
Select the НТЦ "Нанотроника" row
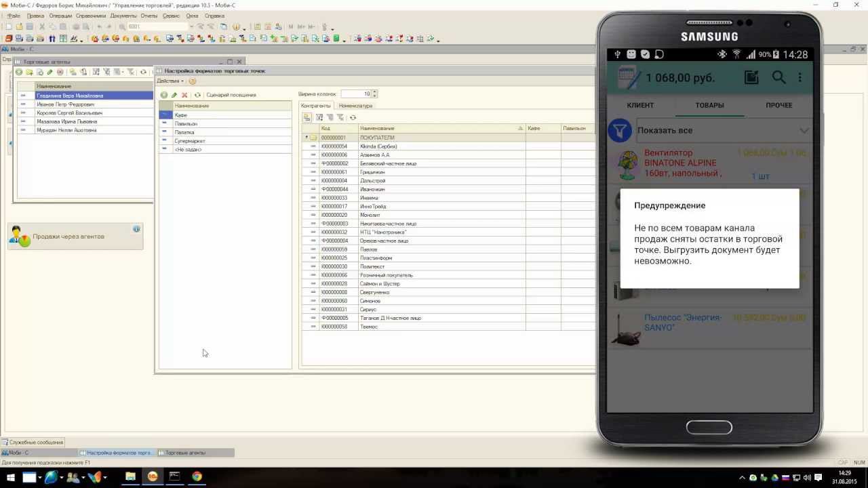click(x=448, y=232)
